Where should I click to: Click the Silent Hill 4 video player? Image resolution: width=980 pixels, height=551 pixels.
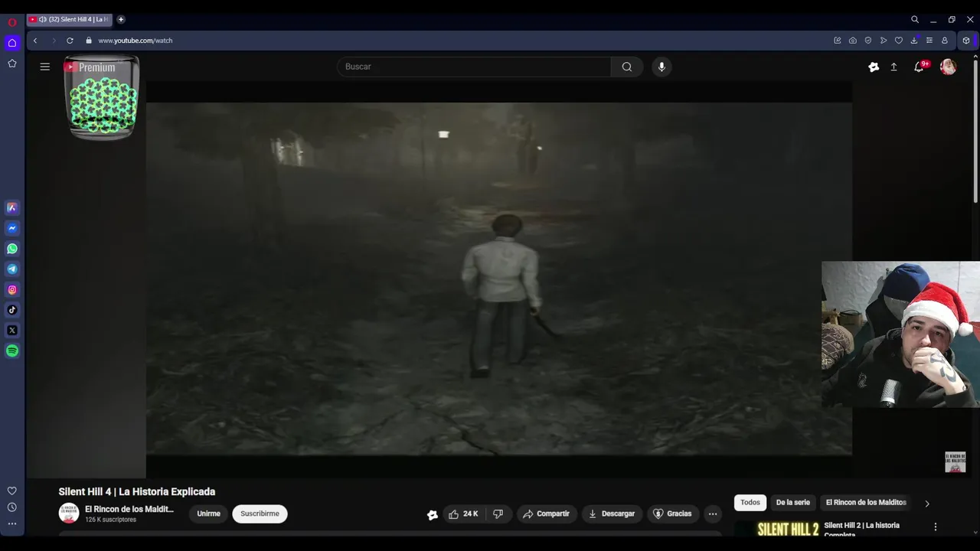point(498,279)
